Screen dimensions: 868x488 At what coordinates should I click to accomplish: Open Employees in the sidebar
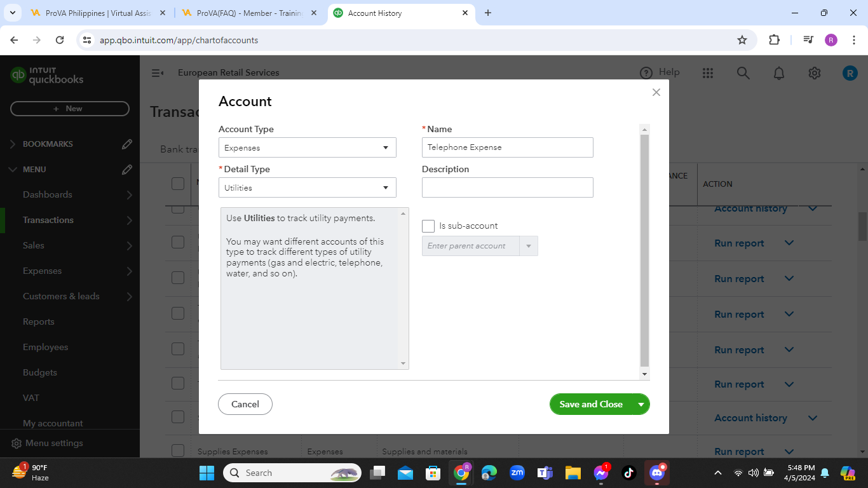pos(46,347)
